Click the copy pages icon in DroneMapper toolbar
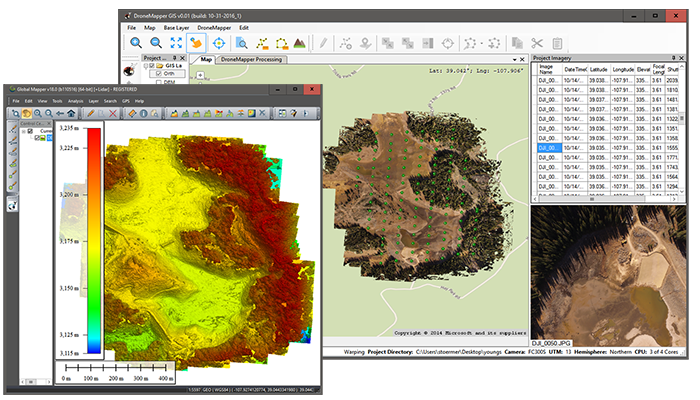 tap(517, 43)
